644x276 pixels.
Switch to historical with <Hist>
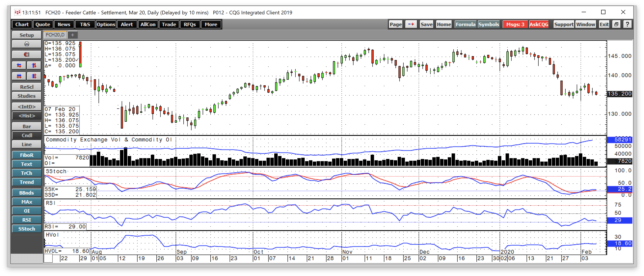[x=27, y=115]
